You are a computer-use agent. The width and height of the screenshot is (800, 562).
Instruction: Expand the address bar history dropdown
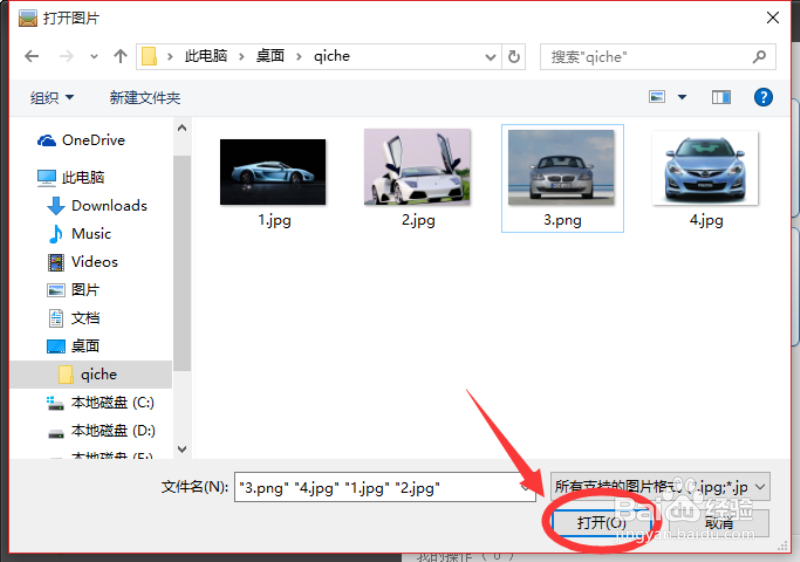[x=490, y=57]
